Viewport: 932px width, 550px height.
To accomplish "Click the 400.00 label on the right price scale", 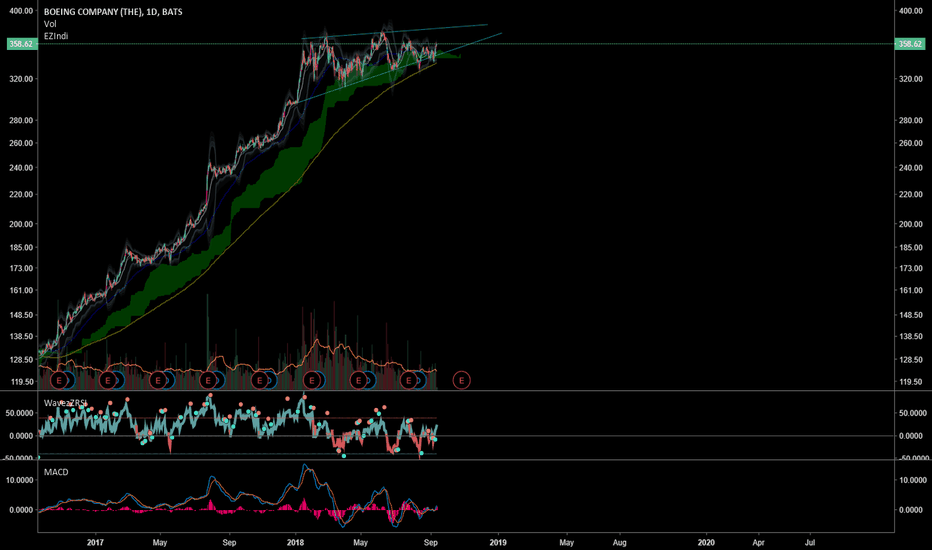I will (910, 11).
